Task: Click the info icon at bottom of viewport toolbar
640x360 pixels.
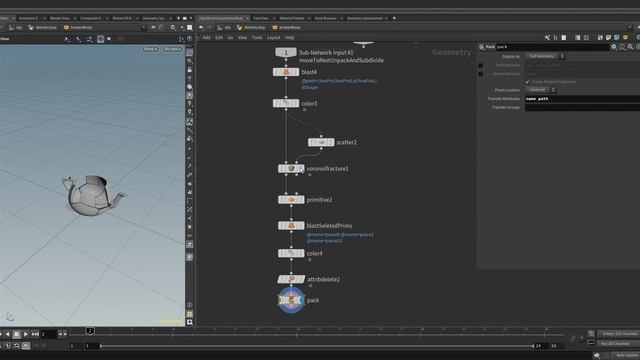Action: 190,305
